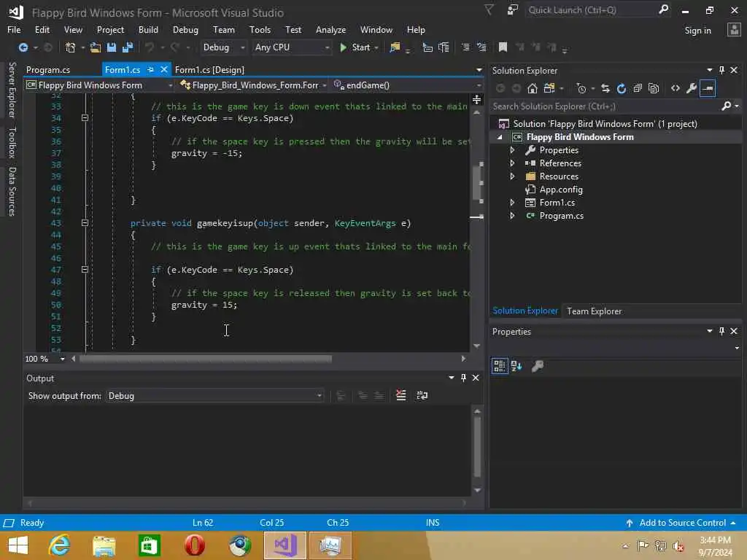
Task: Collapse the gamekeyisup method at line 43
Action: [85, 223]
